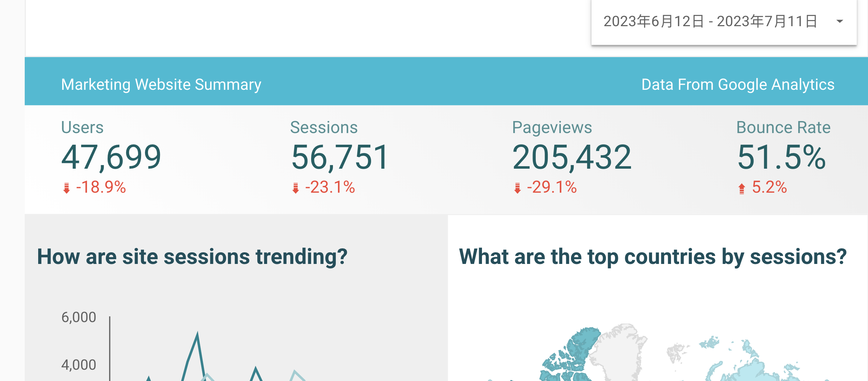Click the highest peak in sessions line chart
The image size is (868, 381).
tap(197, 334)
